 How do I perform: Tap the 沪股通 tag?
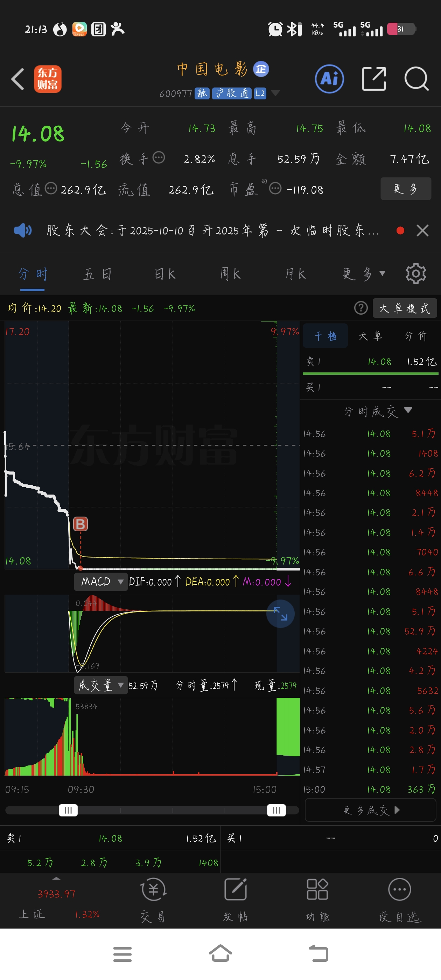click(232, 93)
